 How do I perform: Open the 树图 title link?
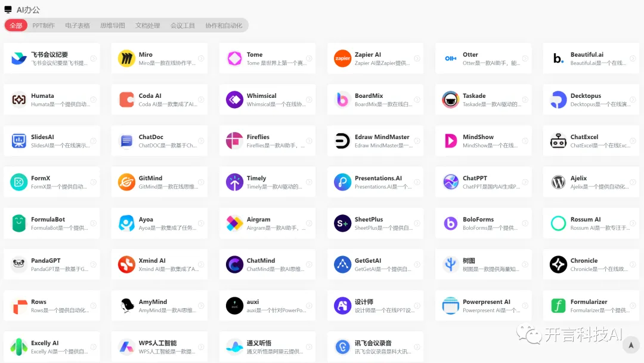(469, 261)
